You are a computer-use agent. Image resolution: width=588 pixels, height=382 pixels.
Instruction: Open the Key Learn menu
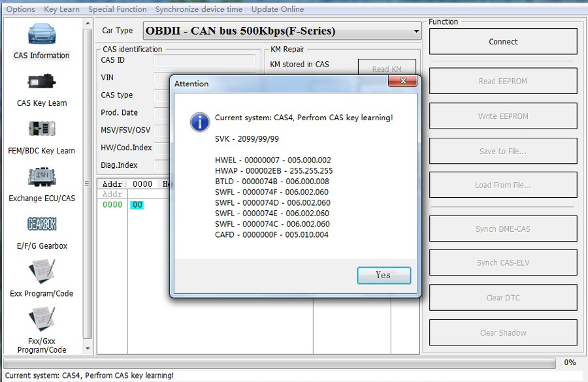[x=61, y=9]
